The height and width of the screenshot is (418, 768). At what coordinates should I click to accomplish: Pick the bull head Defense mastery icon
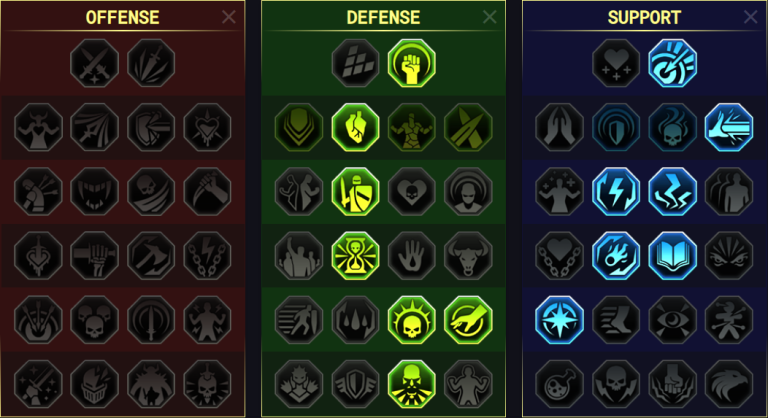[468, 256]
